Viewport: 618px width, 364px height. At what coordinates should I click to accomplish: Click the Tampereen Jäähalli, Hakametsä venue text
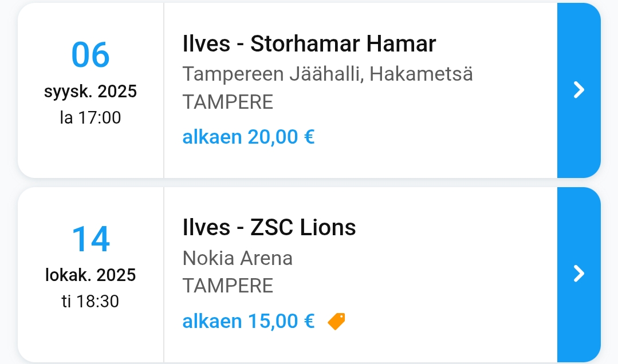click(x=328, y=74)
